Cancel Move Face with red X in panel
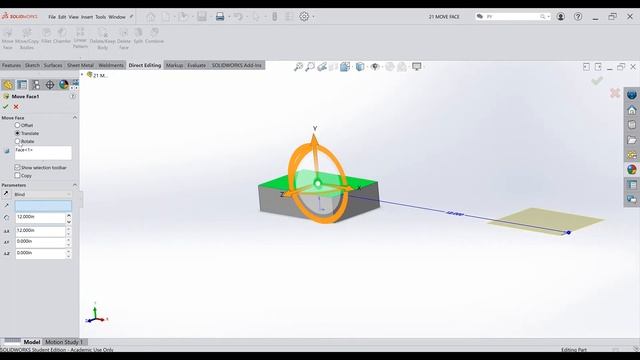The width and height of the screenshot is (640, 360). click(16, 107)
